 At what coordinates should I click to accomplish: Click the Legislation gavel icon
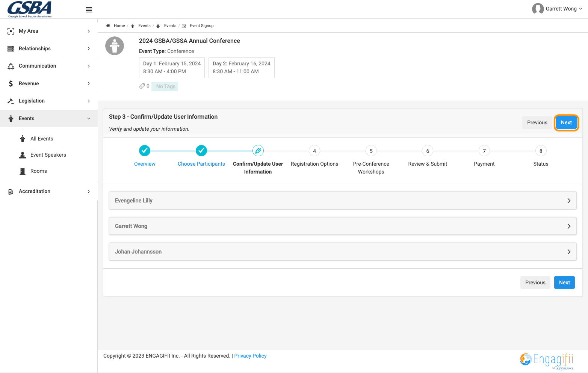[11, 101]
